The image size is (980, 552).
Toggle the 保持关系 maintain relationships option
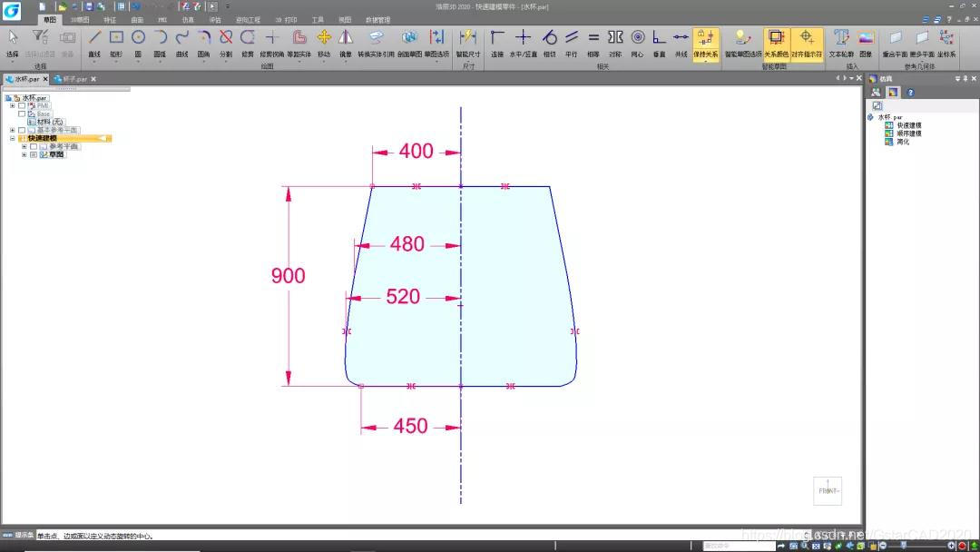(706, 44)
